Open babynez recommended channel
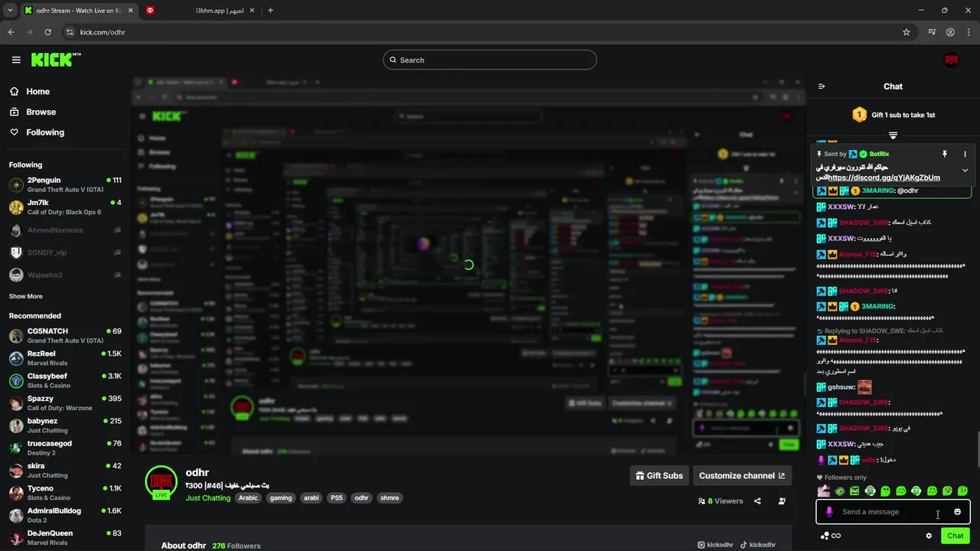Image resolution: width=980 pixels, height=551 pixels. (x=65, y=425)
